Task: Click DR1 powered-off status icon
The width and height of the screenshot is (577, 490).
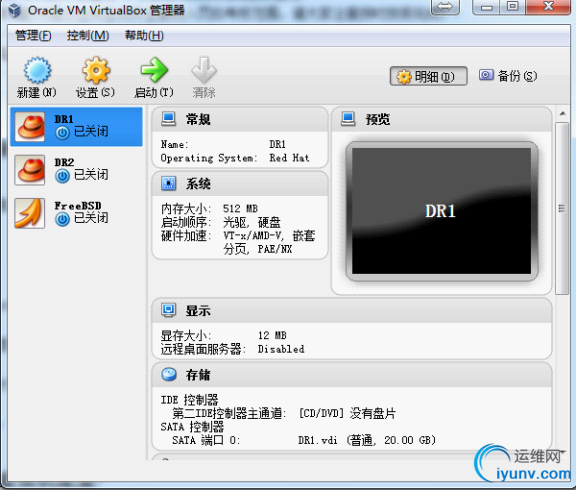Action: click(62, 133)
